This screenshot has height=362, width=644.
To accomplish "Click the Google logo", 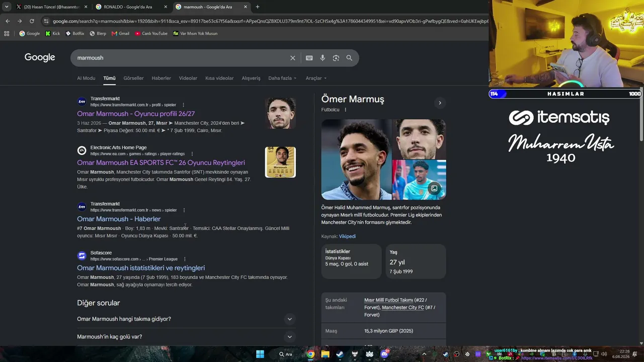I will coord(40,57).
